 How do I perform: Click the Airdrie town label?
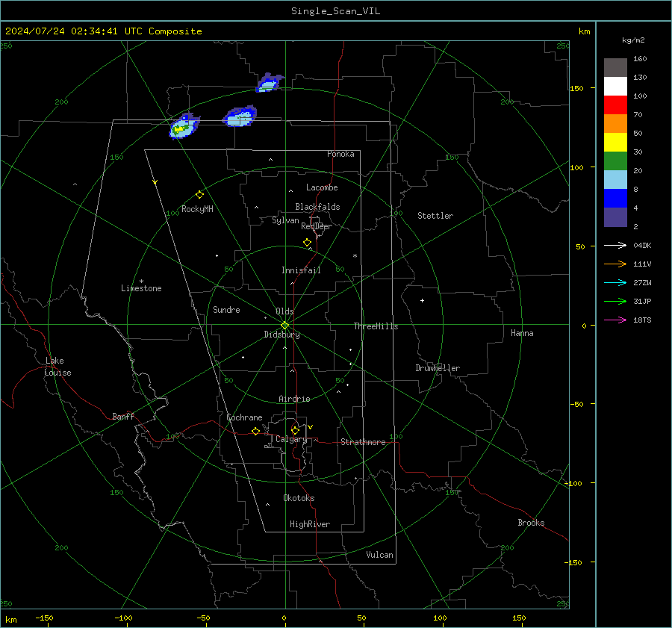click(294, 399)
